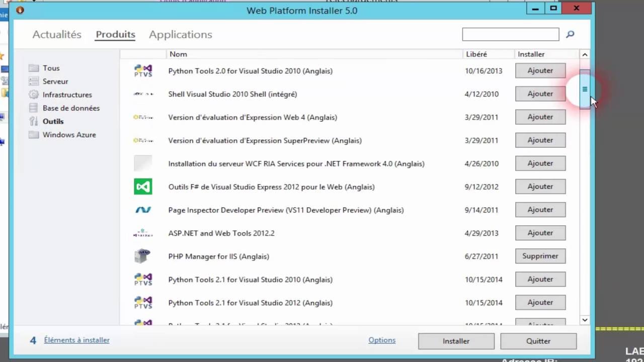Viewport: 644px width, 362px height.
Task: Sort by the Installer column header
Action: click(546, 54)
